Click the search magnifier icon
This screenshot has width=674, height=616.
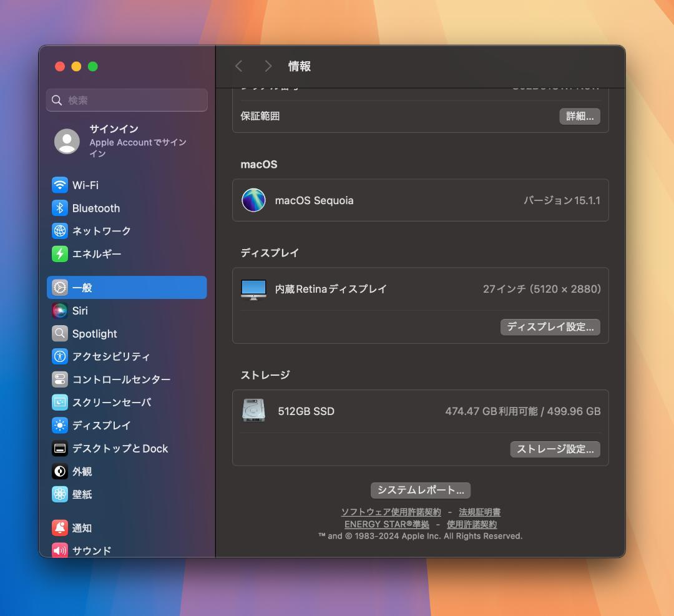click(57, 100)
